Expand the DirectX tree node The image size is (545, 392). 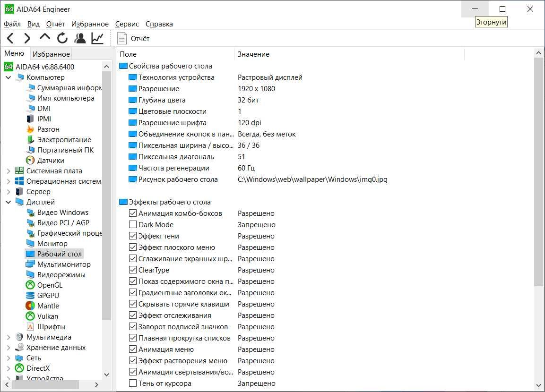click(x=9, y=368)
